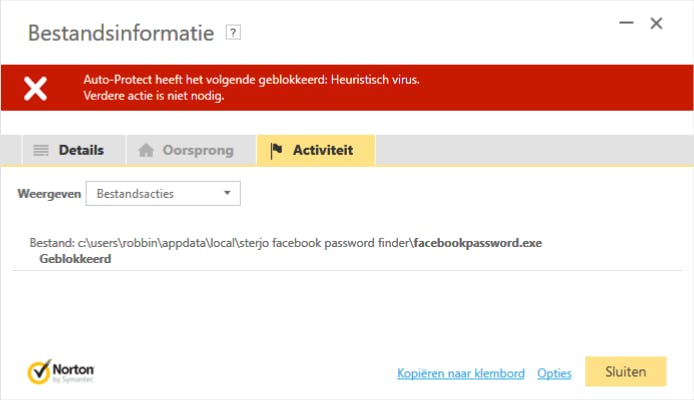Image resolution: width=694 pixels, height=400 pixels.
Task: Click the red banner X icon
Action: click(35, 88)
